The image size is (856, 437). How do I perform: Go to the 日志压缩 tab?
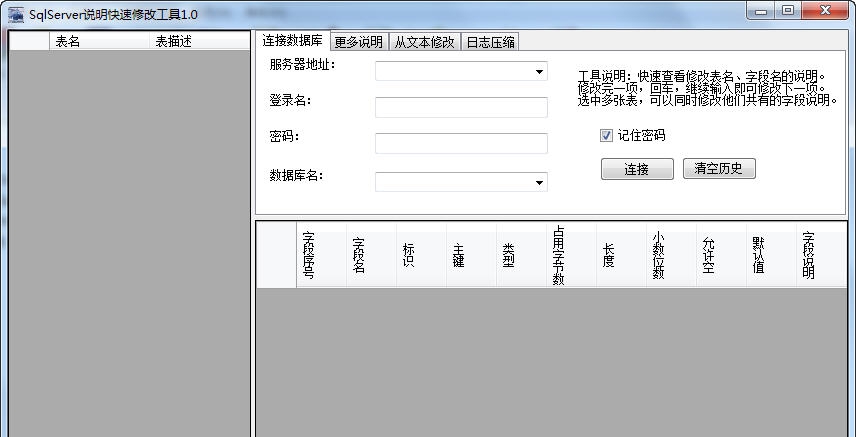(490, 42)
